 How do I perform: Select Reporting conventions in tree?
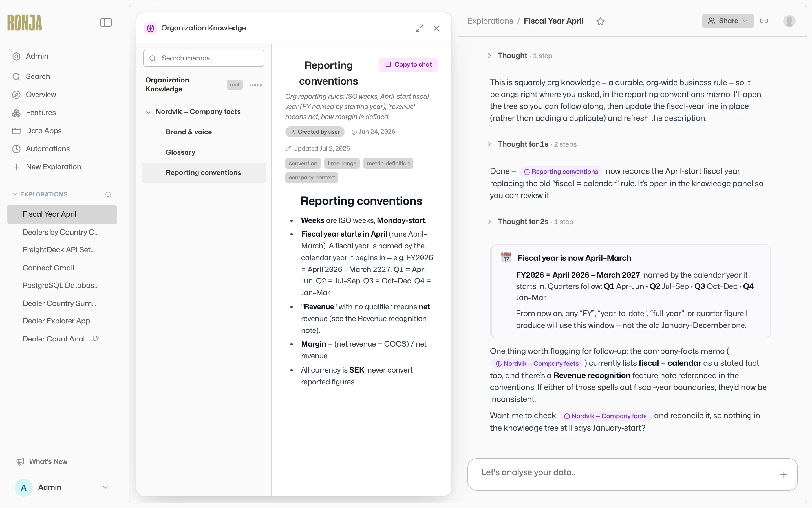pyautogui.click(x=204, y=173)
